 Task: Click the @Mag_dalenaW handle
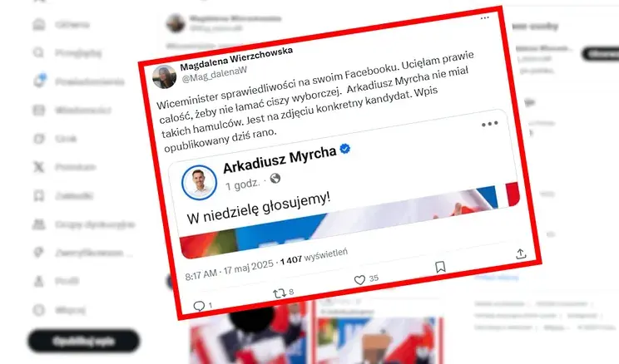(215, 74)
